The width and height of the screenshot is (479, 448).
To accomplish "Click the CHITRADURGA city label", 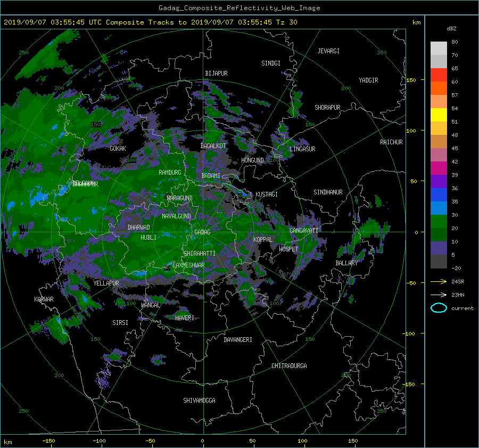I will coord(289,366).
